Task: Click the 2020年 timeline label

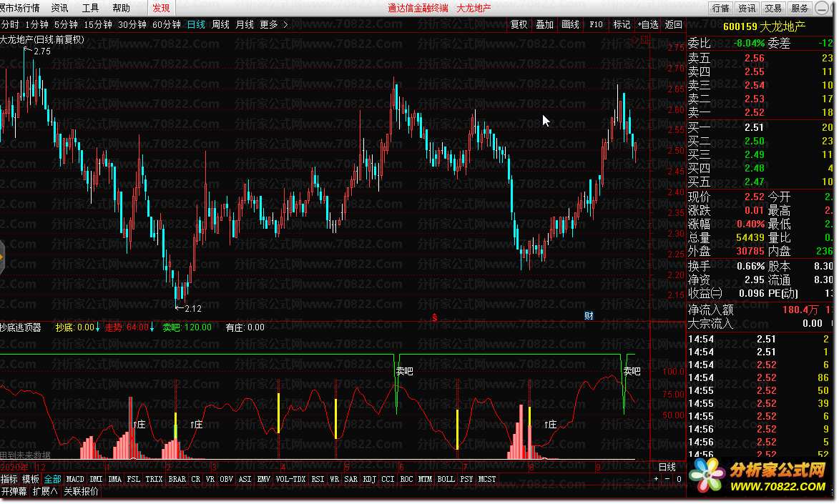Action: 14,467
